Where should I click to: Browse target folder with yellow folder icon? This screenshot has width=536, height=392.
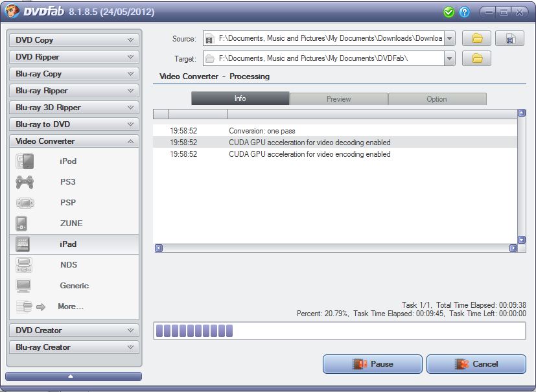(476, 58)
